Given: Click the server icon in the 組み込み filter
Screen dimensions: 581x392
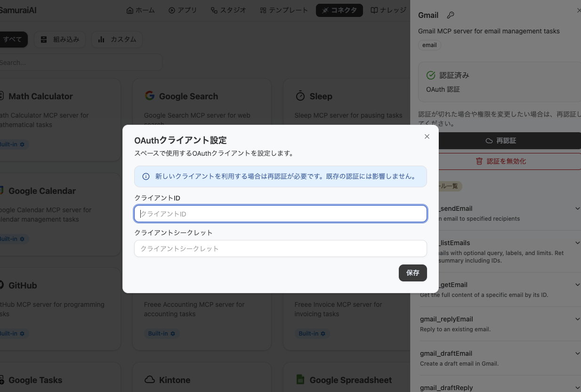Looking at the screenshot, I should tap(44, 40).
